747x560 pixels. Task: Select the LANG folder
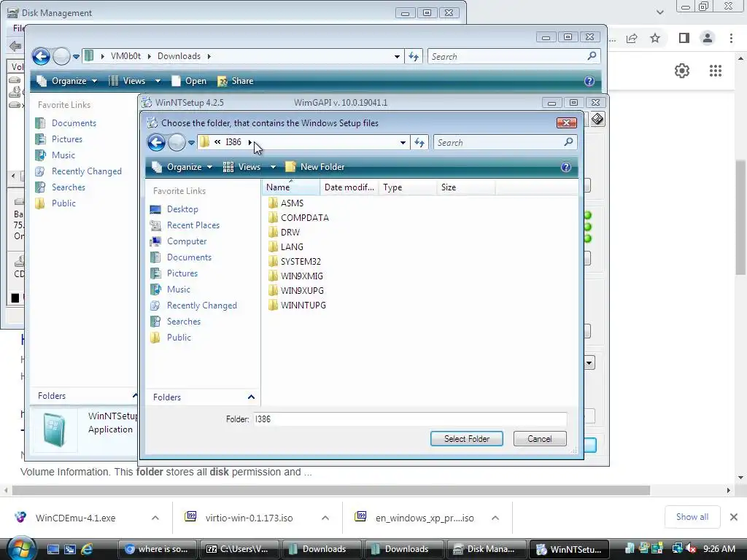coord(286,246)
